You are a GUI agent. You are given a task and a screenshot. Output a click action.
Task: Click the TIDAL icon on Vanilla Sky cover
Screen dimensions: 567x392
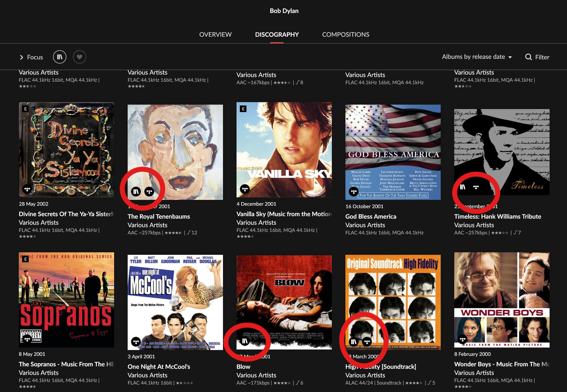tap(245, 189)
